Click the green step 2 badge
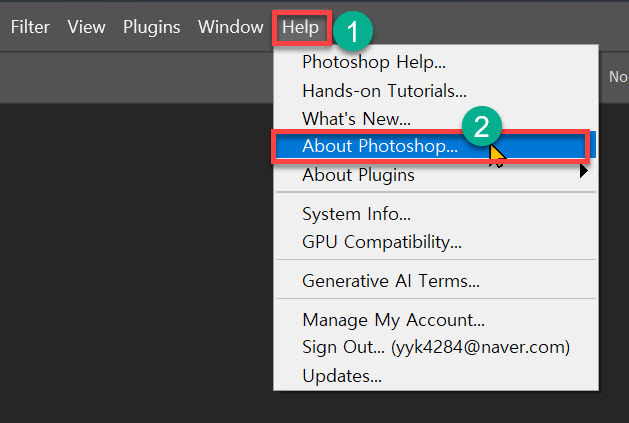 point(481,127)
